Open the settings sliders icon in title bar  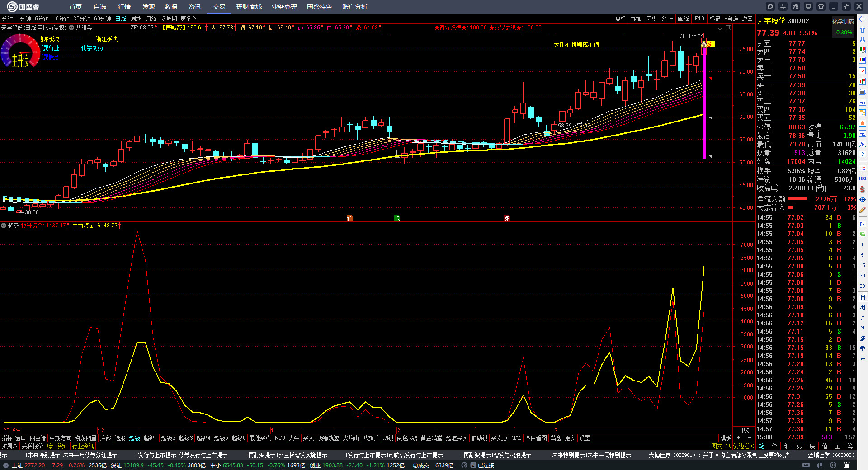[x=783, y=6]
